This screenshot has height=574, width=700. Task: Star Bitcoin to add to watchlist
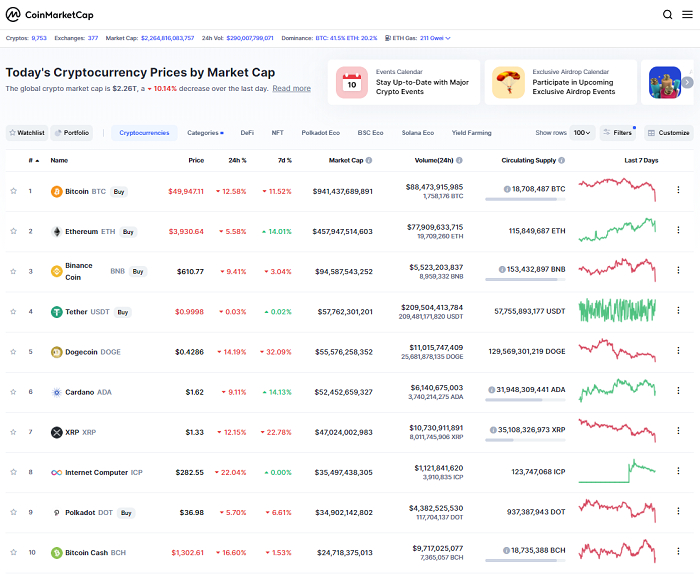tap(14, 191)
